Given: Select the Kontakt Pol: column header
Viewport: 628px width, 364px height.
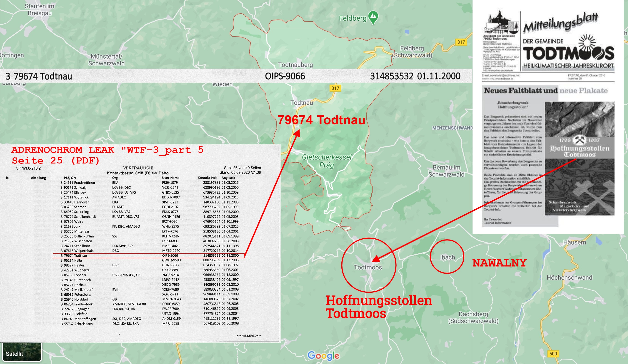Looking at the screenshot, I should tap(207, 178).
